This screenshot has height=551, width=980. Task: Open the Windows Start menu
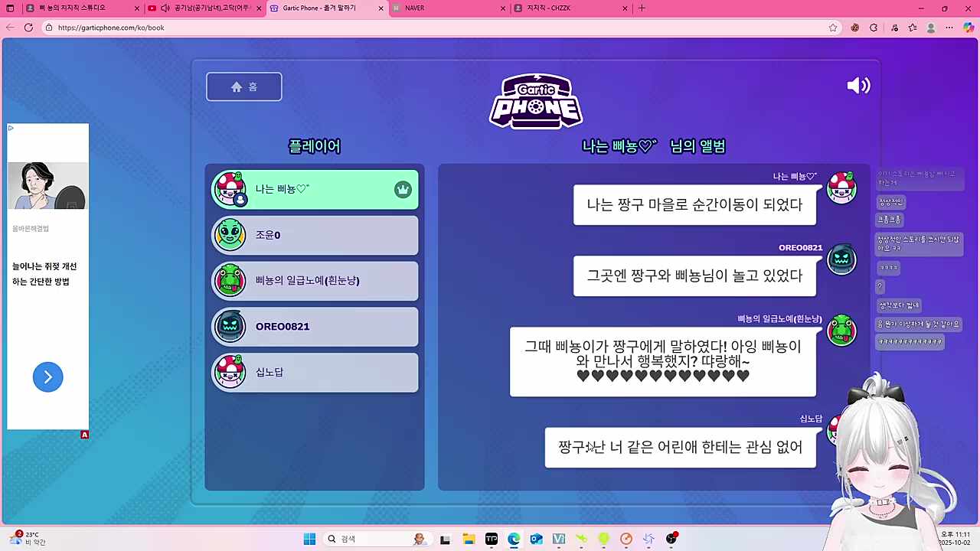pos(309,539)
